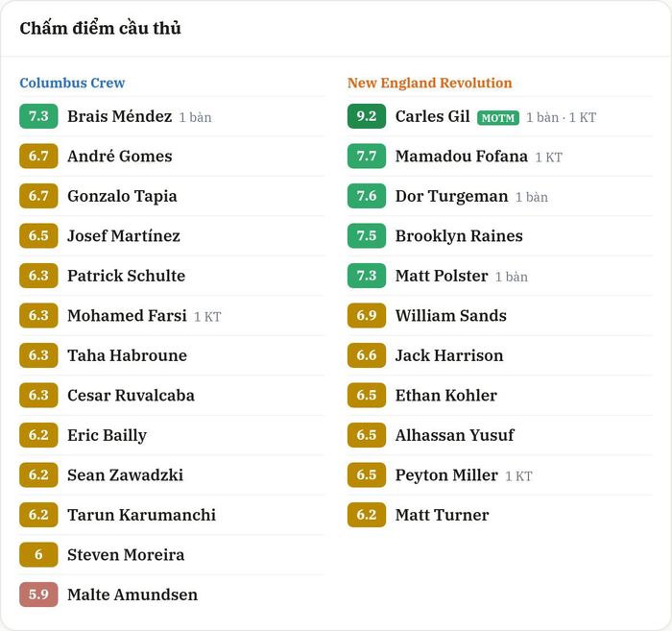Select Carles Gil's 9.2 rating badge

click(x=367, y=116)
